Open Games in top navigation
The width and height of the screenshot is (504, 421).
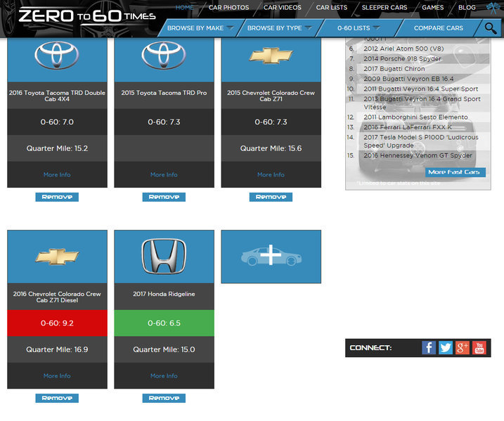click(432, 8)
